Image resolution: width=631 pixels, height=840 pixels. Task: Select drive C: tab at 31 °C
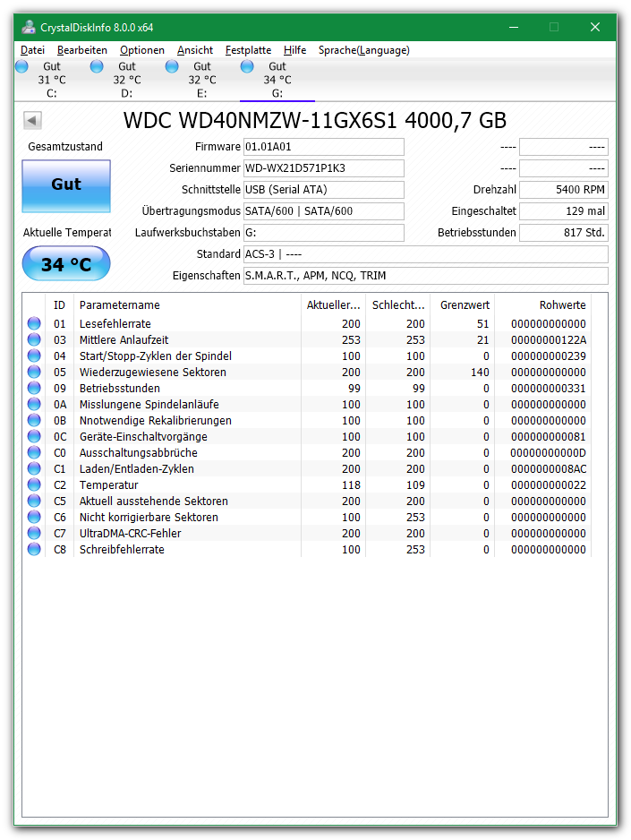tap(52, 80)
